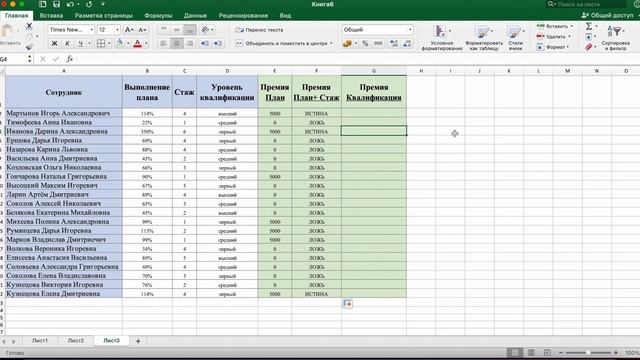Decrease the indent
640x360 pixels.
(x=205, y=43)
